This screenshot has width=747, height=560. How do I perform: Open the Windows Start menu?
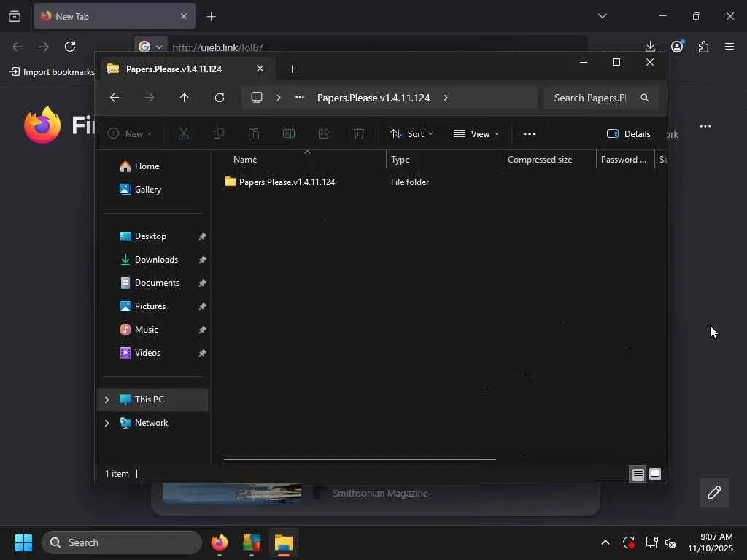[x=23, y=542]
